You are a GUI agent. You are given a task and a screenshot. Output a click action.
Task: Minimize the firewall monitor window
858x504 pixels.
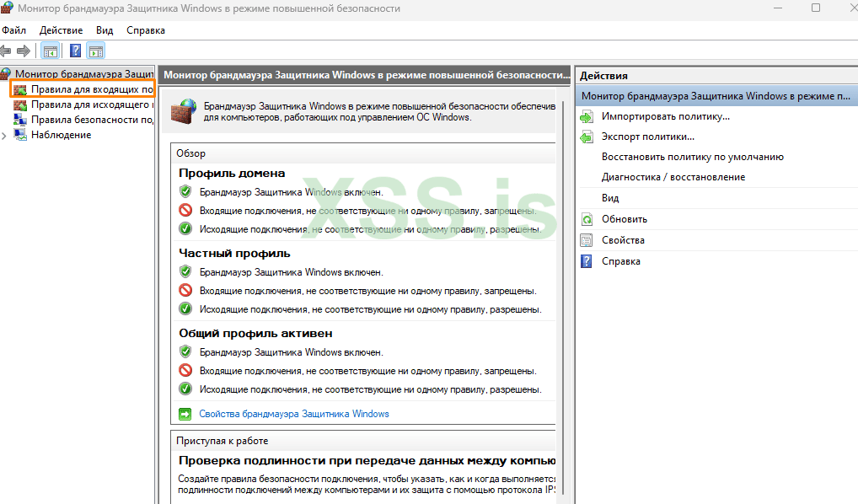pos(778,8)
